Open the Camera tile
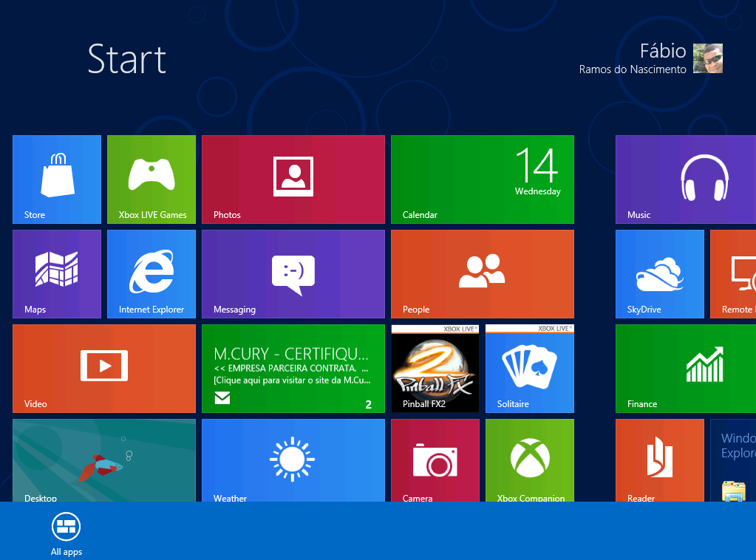Image resolution: width=756 pixels, height=560 pixels. [435, 460]
